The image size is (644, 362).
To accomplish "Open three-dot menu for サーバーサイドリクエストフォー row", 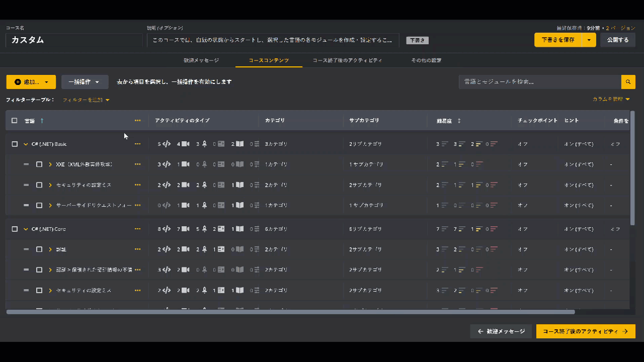I will point(137,205).
